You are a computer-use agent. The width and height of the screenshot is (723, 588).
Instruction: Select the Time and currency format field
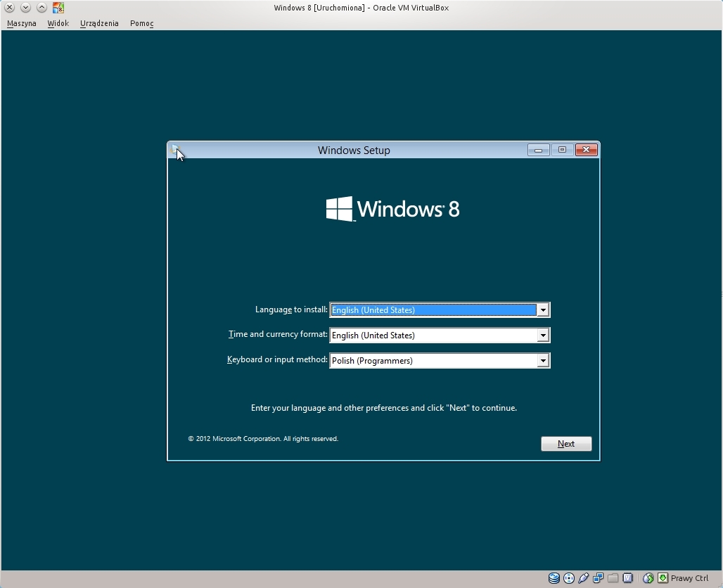point(440,335)
